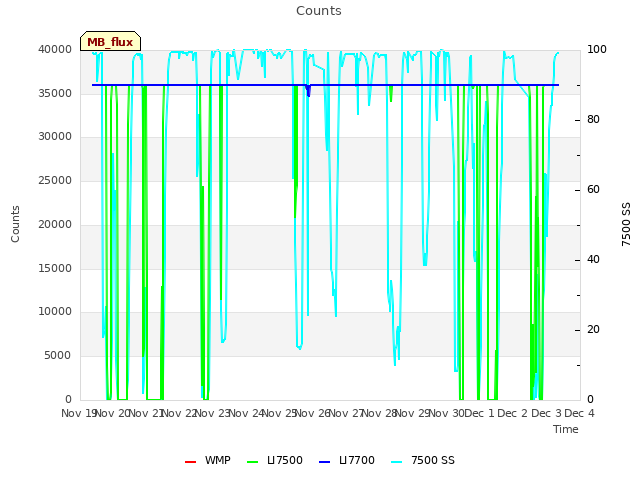Click the MB_flux label tag

pyautogui.click(x=110, y=41)
